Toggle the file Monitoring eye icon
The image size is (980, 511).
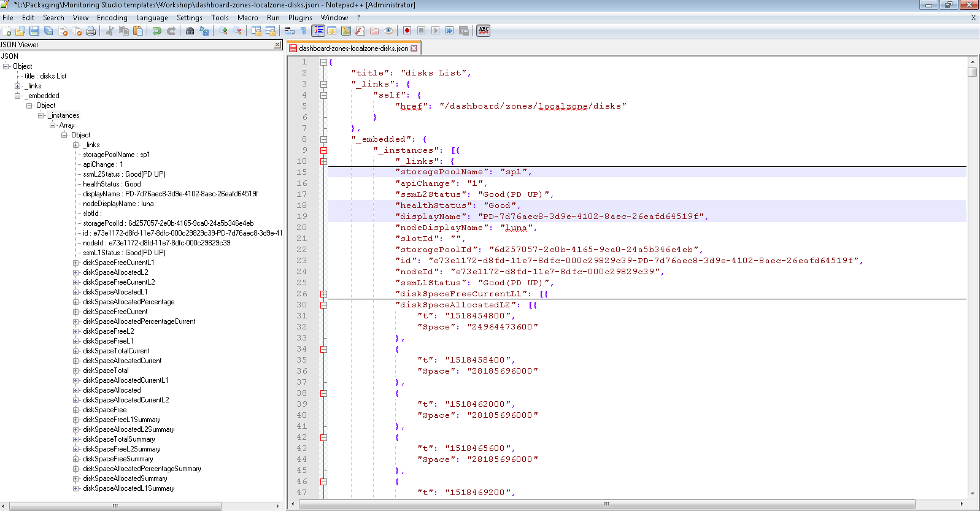388,31
